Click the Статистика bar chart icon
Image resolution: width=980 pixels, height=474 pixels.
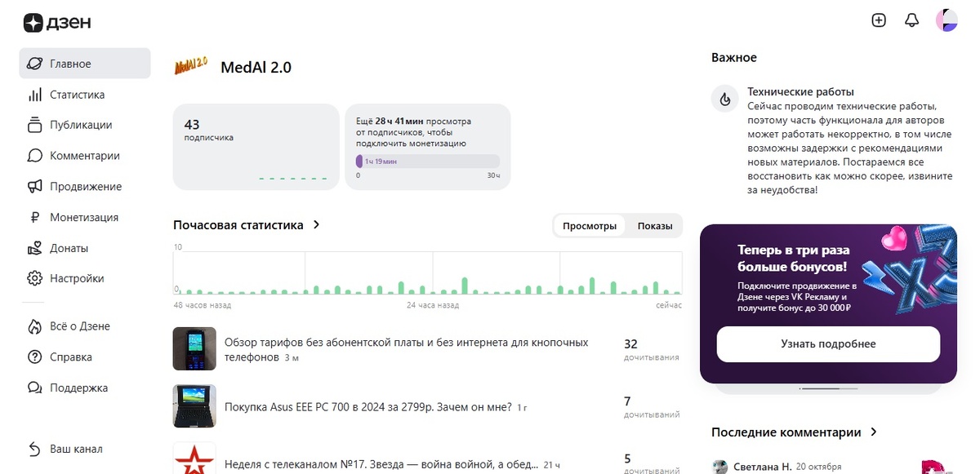tap(34, 95)
